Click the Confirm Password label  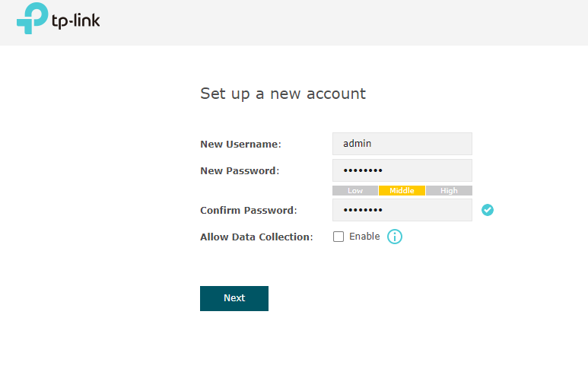(x=248, y=210)
